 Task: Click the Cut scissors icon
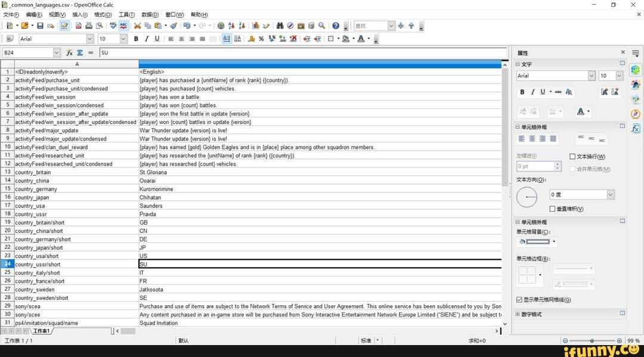click(x=137, y=26)
